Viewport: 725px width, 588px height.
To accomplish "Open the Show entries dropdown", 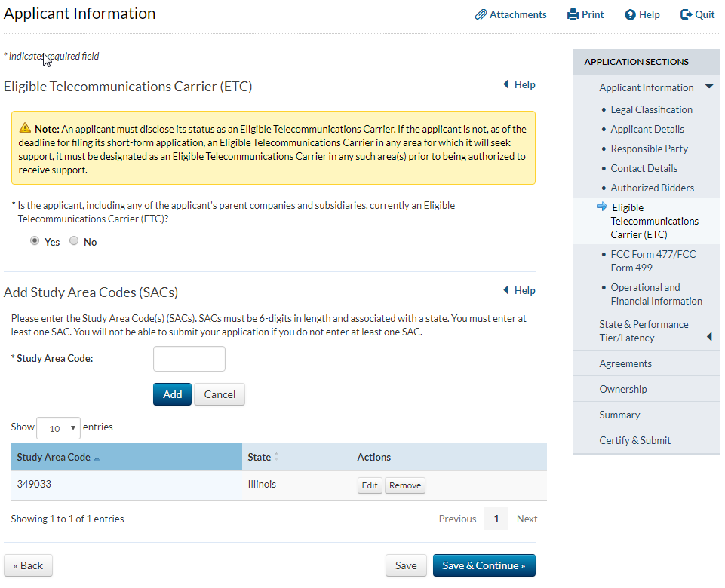I will [x=59, y=428].
